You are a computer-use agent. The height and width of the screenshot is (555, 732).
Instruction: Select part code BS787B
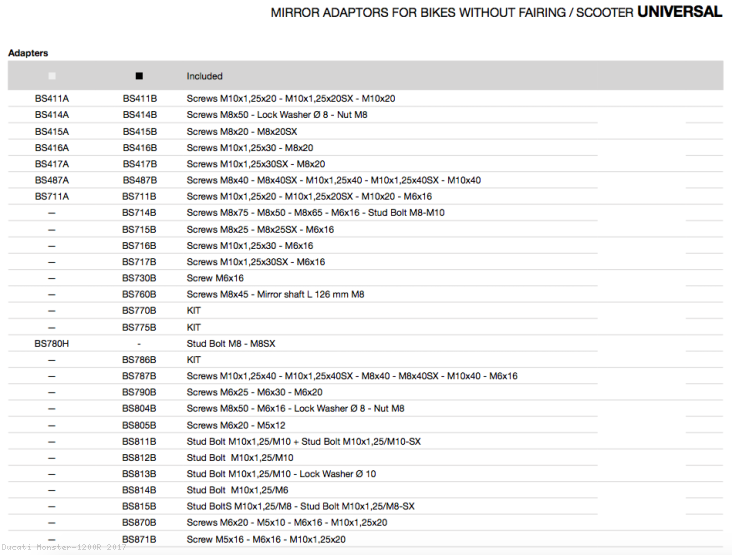pos(139,376)
